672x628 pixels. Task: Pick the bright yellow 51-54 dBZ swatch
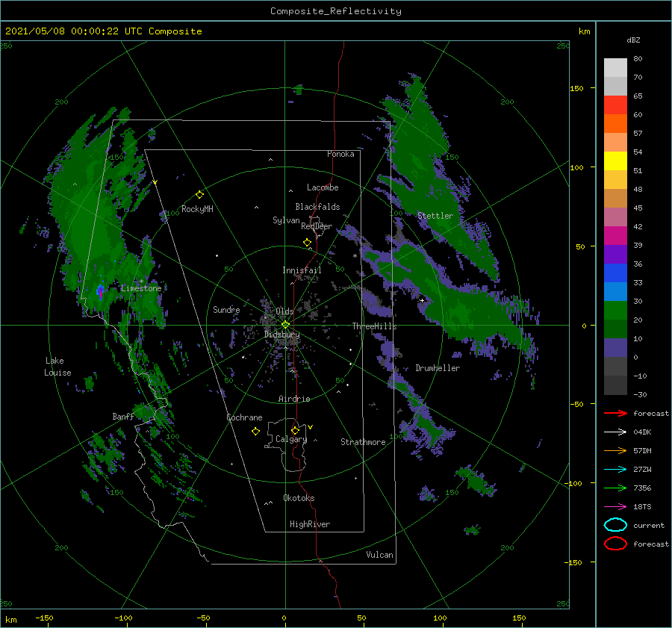(x=615, y=161)
